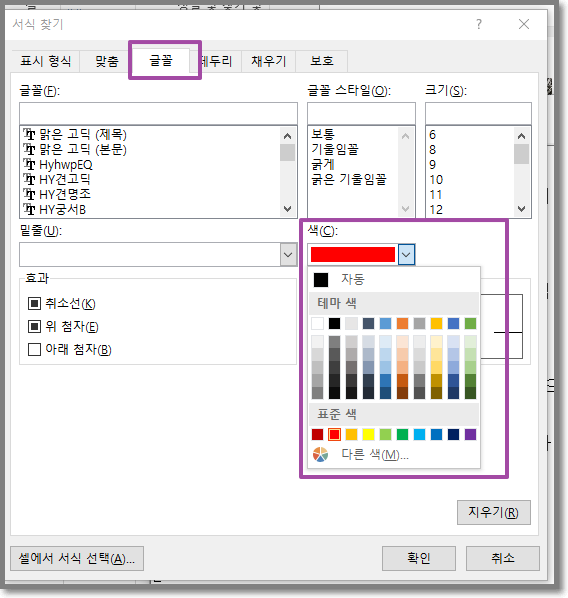Click the 크기(S) input field

point(478,113)
